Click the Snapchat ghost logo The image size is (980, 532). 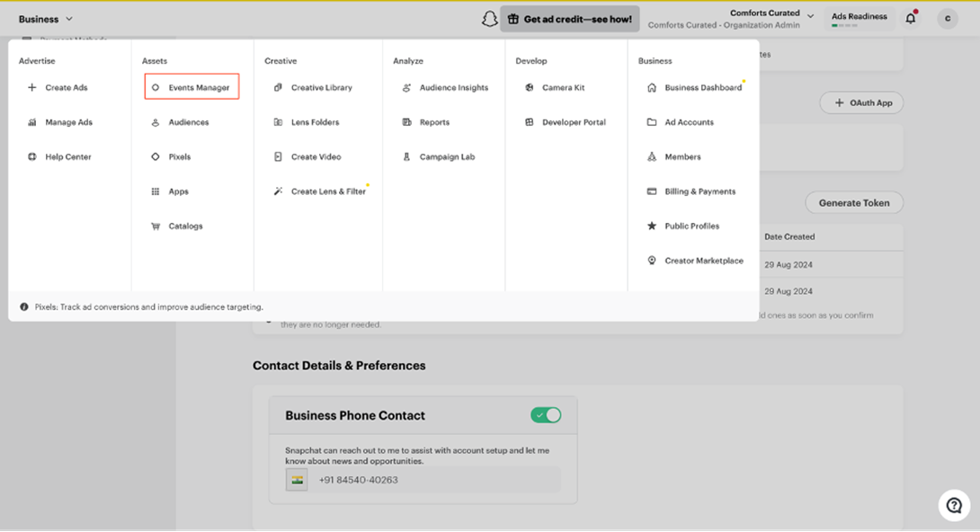point(489,19)
